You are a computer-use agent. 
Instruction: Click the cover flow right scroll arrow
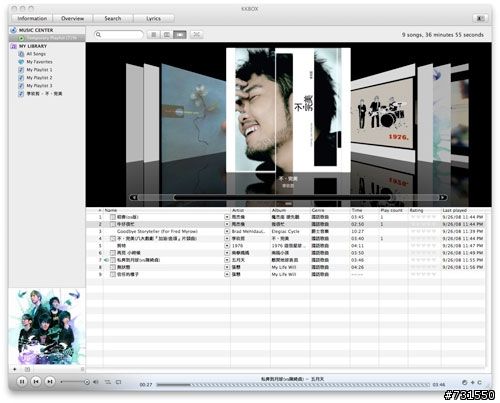click(443, 197)
